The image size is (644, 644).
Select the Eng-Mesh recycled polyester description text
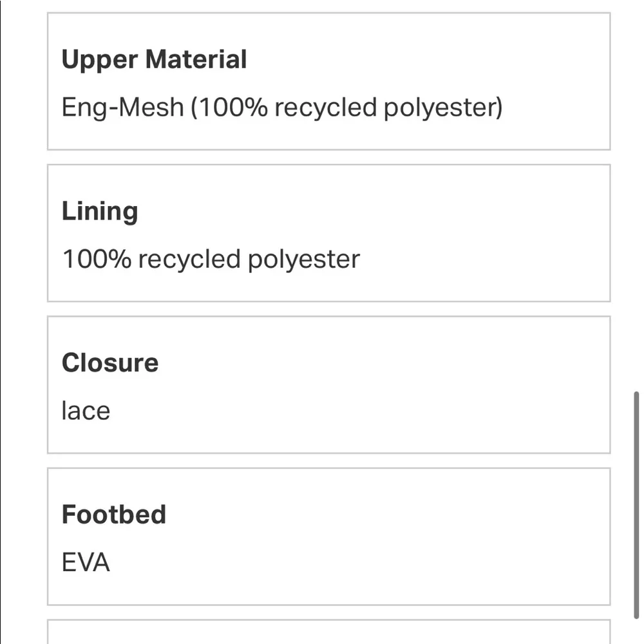tap(281, 107)
